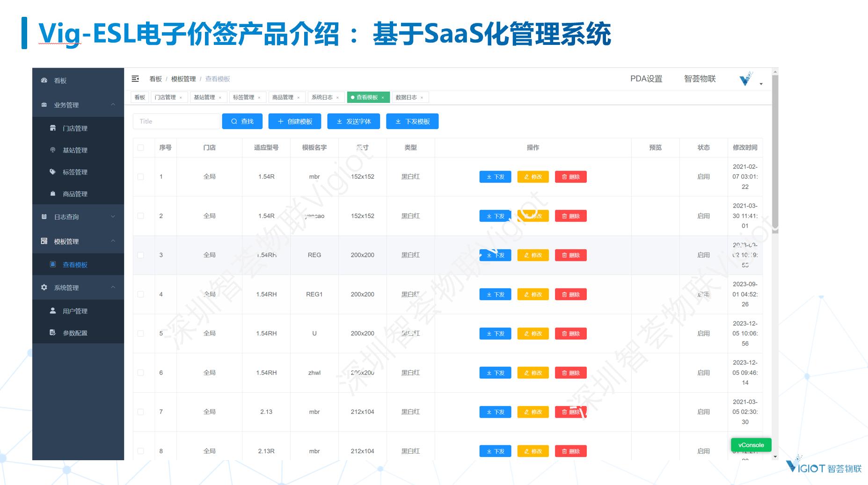Click the V logo avatar in header
Viewport: 868px width, 485px height.
click(x=745, y=79)
